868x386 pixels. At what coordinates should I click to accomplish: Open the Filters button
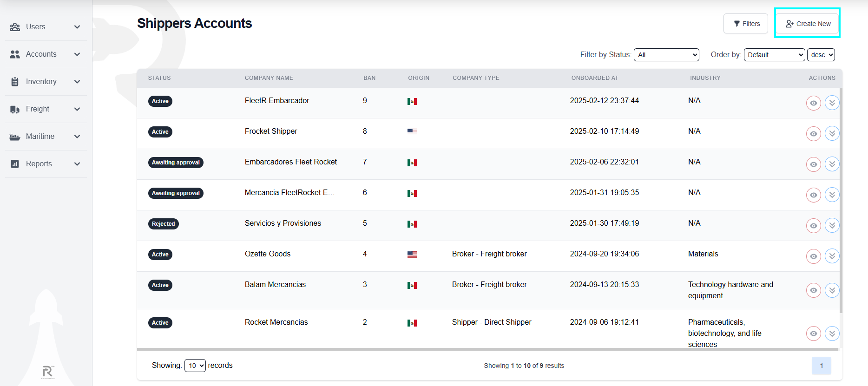[x=746, y=24]
